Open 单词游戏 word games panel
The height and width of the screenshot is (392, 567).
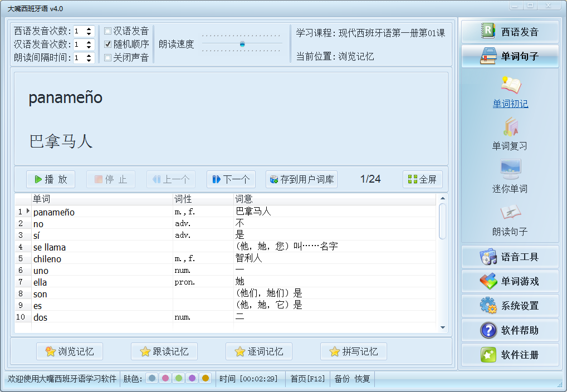click(510, 282)
